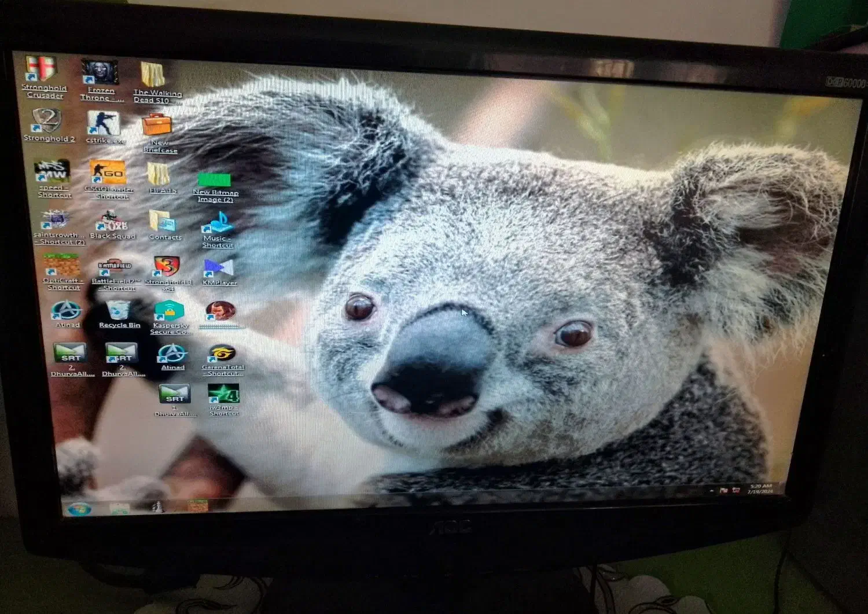Launch the iw3mp Call of Duty 4 shortcut
The image size is (868, 614).
click(224, 395)
